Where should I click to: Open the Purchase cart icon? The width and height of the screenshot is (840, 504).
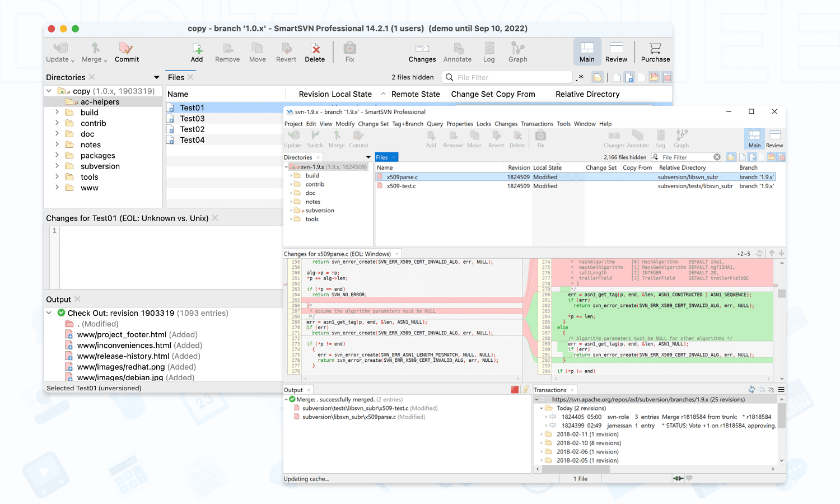pyautogui.click(x=655, y=49)
